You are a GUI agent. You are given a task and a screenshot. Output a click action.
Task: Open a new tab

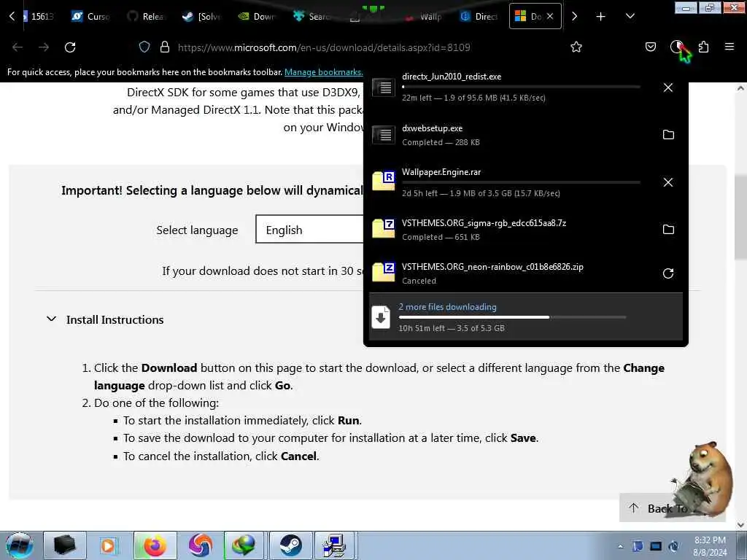[601, 17]
